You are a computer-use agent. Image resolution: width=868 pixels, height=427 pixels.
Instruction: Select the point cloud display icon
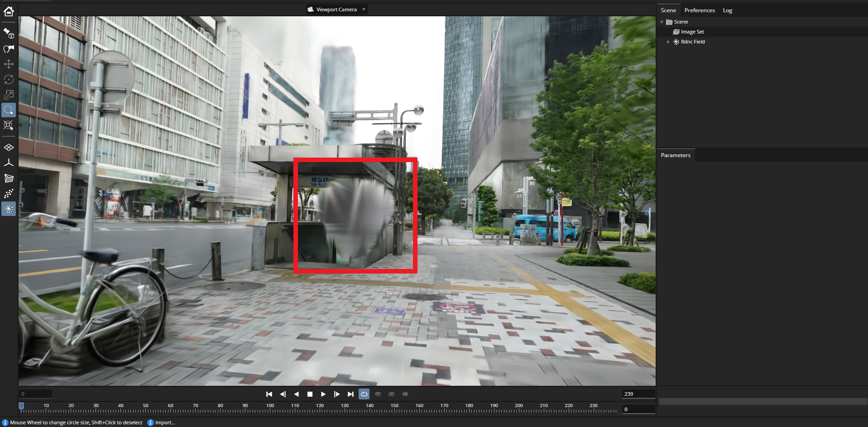point(8,193)
